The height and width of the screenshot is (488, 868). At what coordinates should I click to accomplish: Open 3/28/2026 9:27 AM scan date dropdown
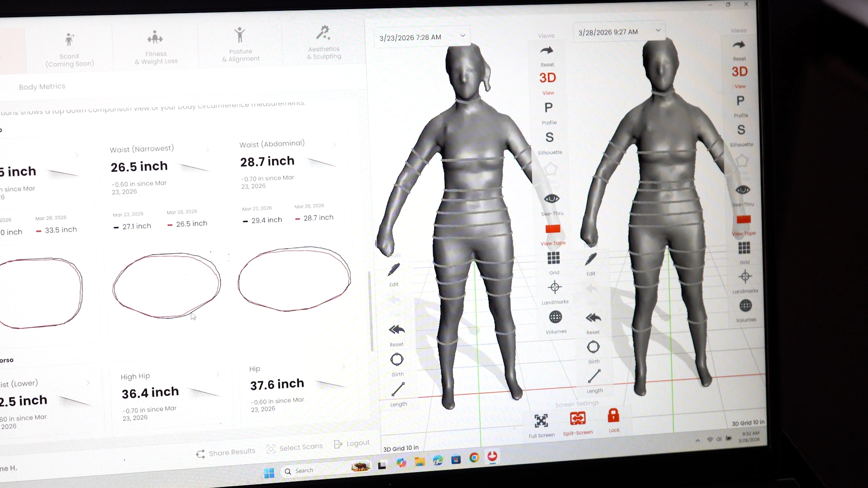619,32
